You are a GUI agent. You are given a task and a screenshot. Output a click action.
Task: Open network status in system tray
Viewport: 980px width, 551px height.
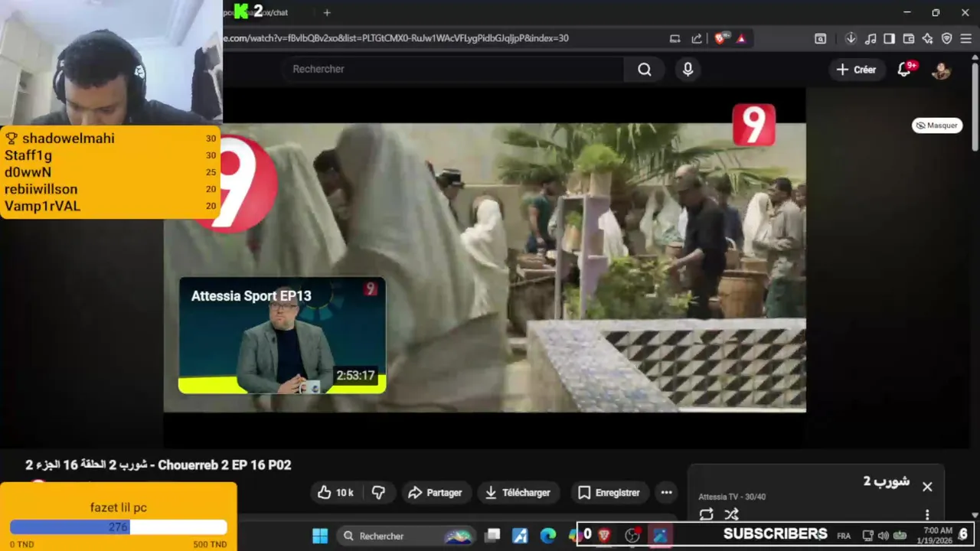coord(867,536)
